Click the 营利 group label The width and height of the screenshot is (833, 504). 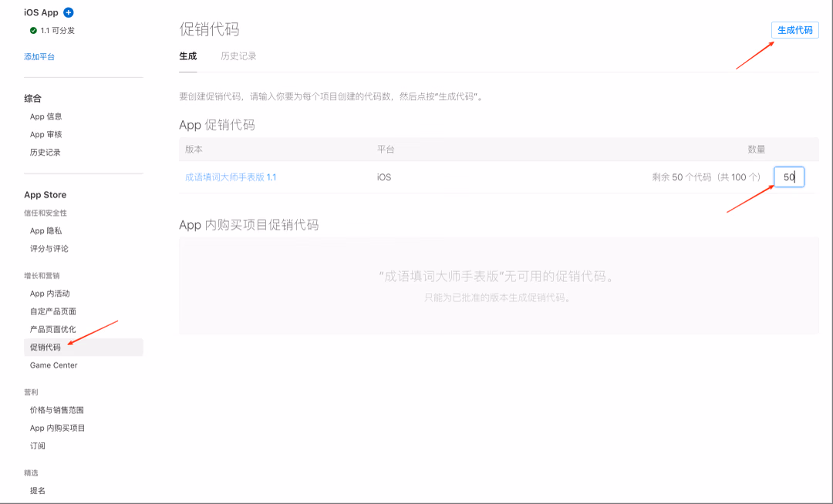(x=31, y=392)
